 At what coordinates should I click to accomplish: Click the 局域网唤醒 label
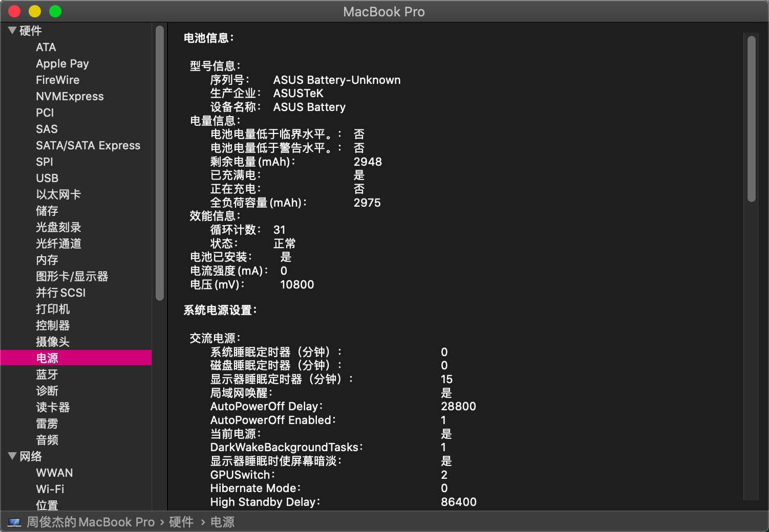pyautogui.click(x=241, y=393)
